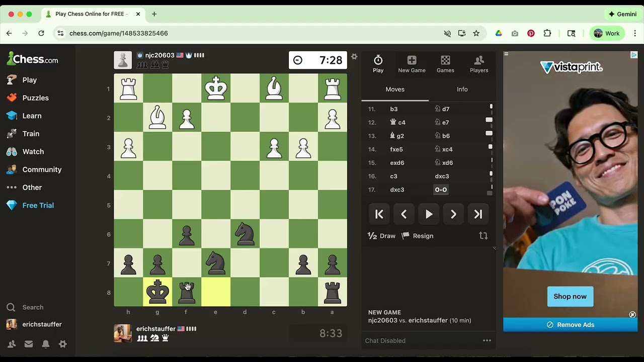Jump to the first move
Screen dimensions: 644x362
click(x=379, y=214)
